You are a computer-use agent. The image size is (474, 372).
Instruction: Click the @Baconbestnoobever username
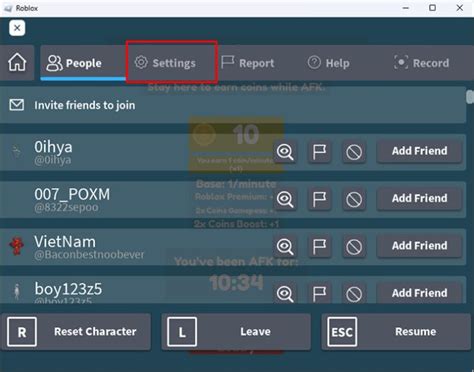[89, 255]
